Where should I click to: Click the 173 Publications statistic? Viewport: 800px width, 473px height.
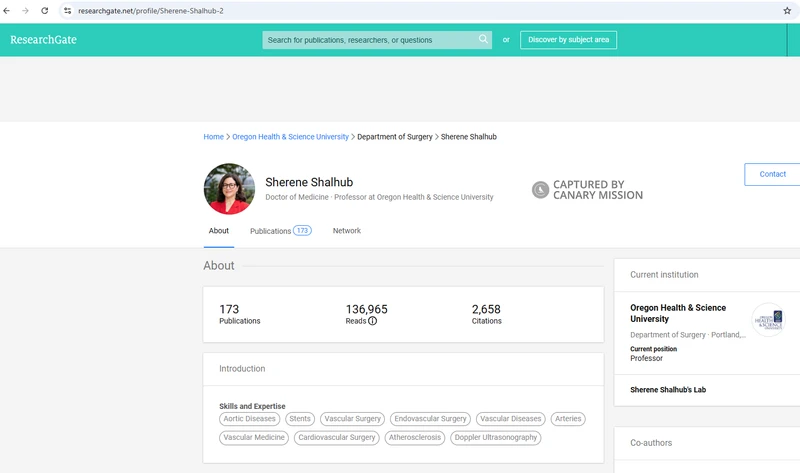[240, 314]
